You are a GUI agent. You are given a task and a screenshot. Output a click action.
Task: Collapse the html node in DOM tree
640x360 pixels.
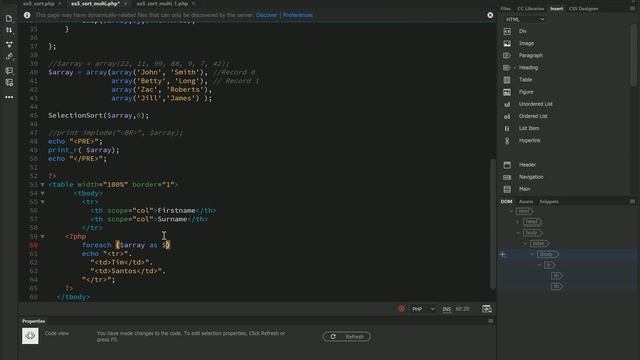511,211
